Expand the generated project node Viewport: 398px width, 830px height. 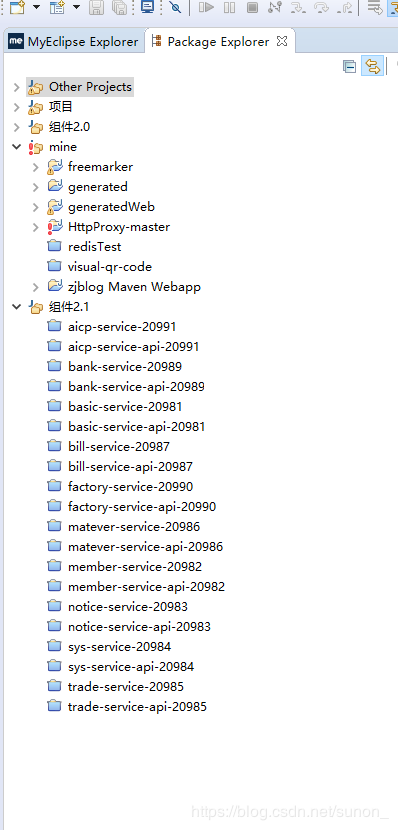(x=35, y=187)
